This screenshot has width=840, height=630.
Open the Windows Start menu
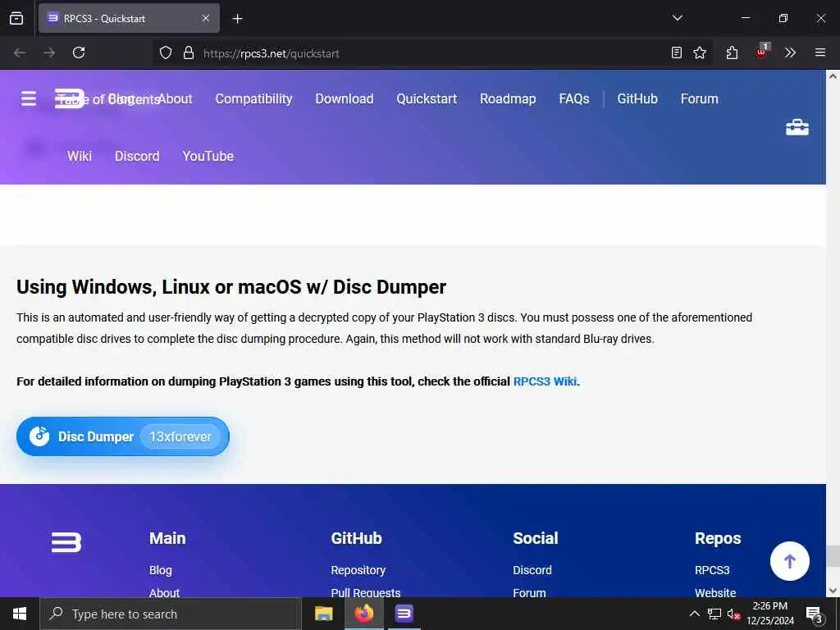point(20,614)
